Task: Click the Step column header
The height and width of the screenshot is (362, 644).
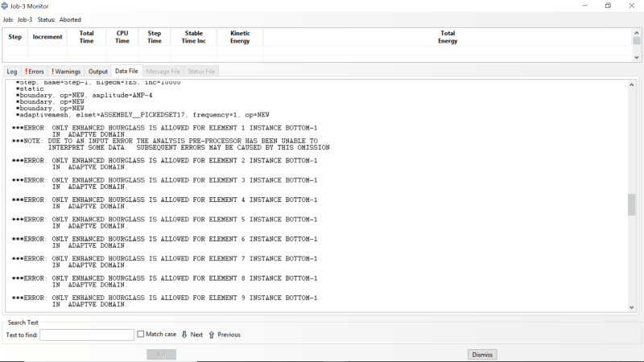Action: (x=14, y=37)
